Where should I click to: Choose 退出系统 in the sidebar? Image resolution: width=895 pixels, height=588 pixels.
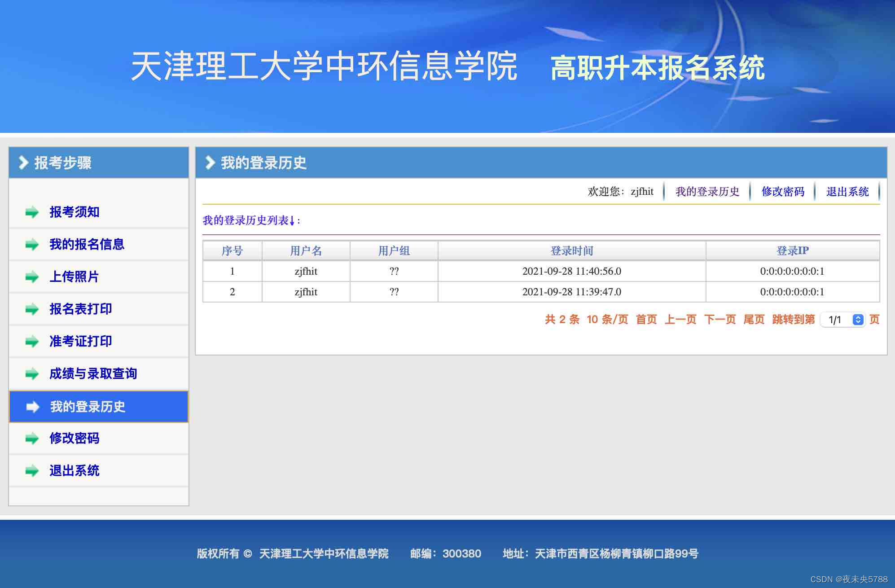[x=75, y=470]
